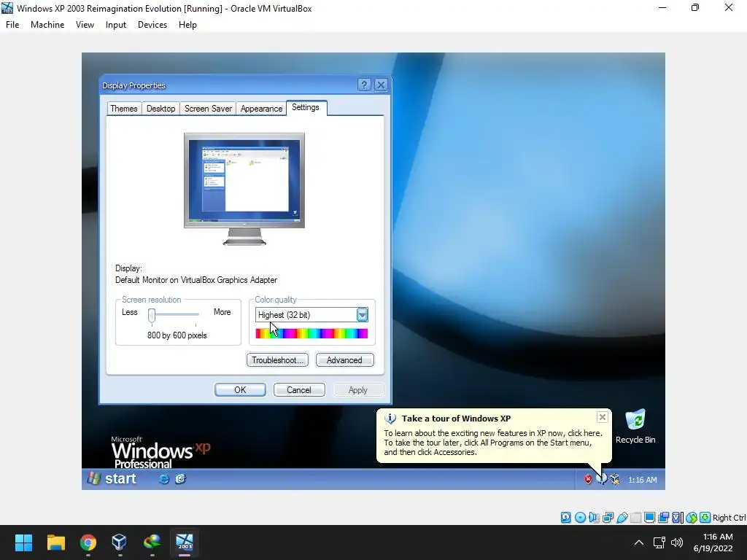The height and width of the screenshot is (560, 747).
Task: Click the shared folders indicator icon
Action: [635, 518]
